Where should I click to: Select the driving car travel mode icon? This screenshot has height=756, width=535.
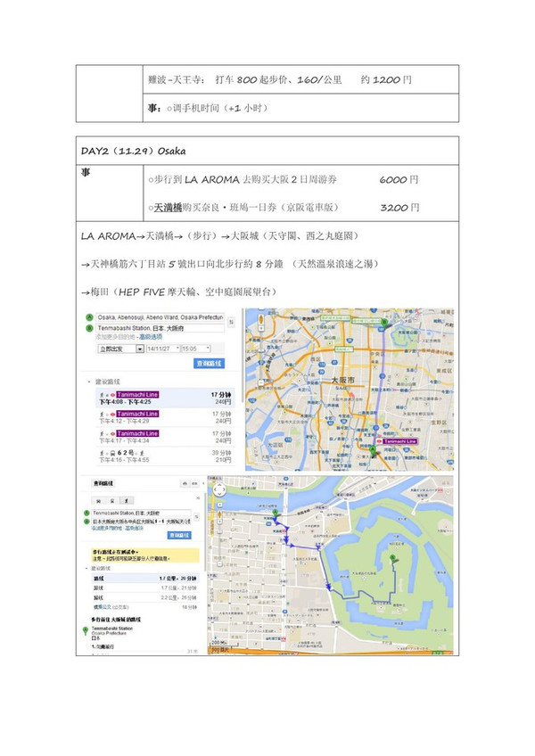(98, 499)
